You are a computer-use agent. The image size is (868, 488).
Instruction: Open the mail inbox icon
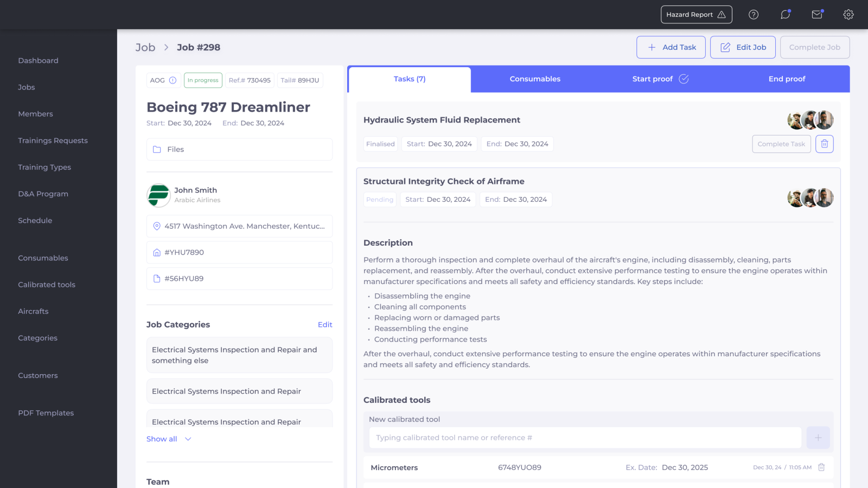click(x=817, y=15)
